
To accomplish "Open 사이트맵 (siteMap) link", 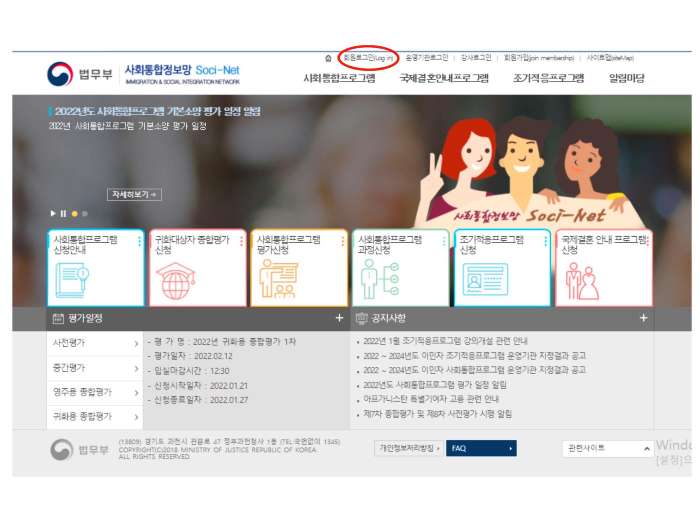I will click(x=610, y=58).
